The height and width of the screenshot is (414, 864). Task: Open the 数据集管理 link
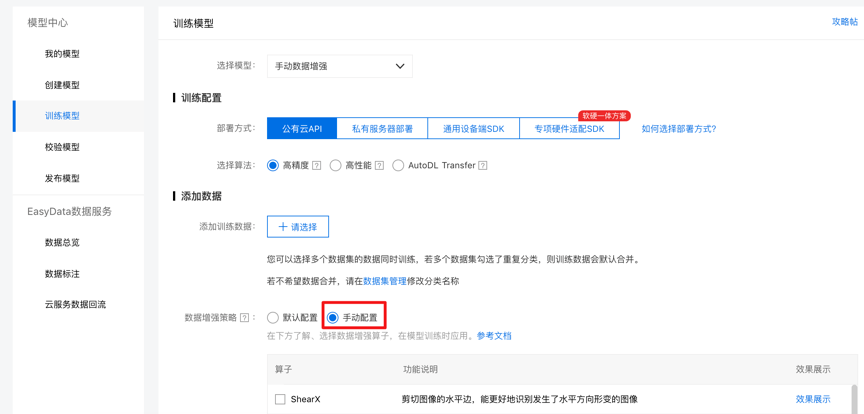(x=385, y=281)
